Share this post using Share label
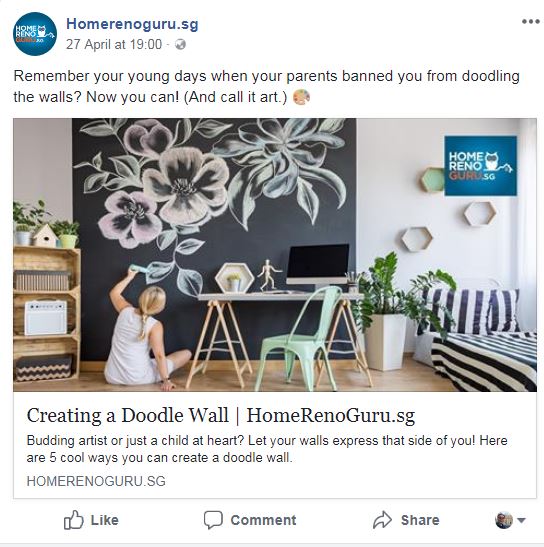The width and height of the screenshot is (544, 547). coord(420,520)
